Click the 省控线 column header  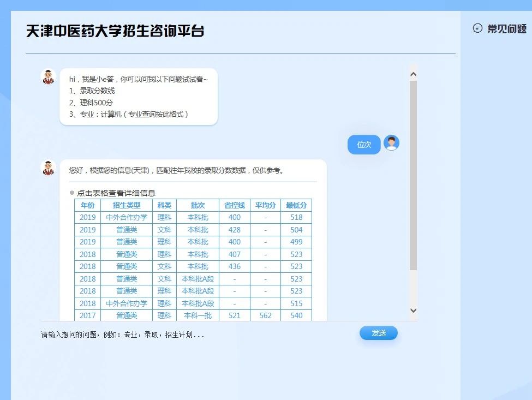point(235,205)
